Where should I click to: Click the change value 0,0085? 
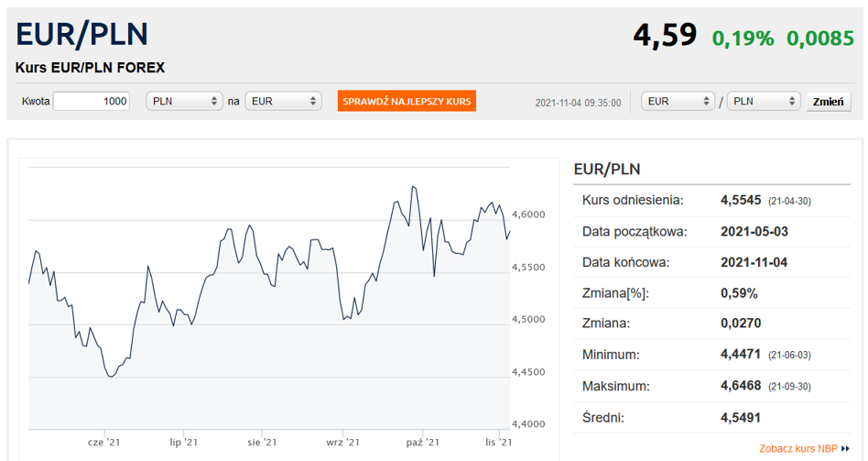coord(820,38)
